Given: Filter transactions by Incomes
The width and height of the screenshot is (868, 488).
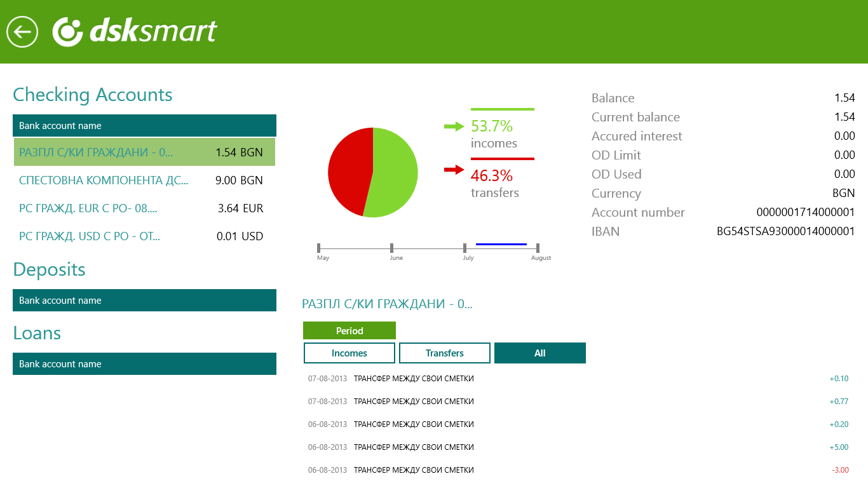Looking at the screenshot, I should point(349,353).
